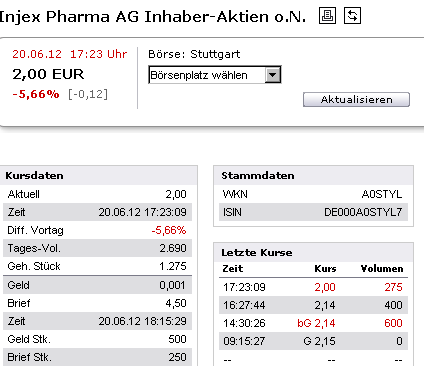Screen dimensions: 424x366
Task: Click the swap arrows icon next to print
Action: click(x=352, y=16)
